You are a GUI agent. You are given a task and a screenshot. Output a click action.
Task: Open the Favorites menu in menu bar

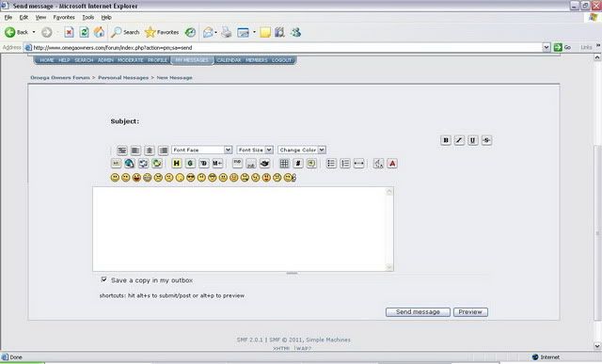click(64, 17)
